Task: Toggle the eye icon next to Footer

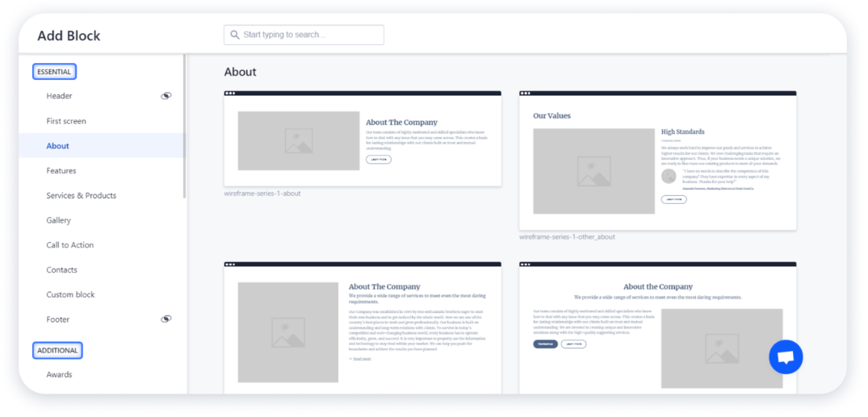Action: point(166,319)
